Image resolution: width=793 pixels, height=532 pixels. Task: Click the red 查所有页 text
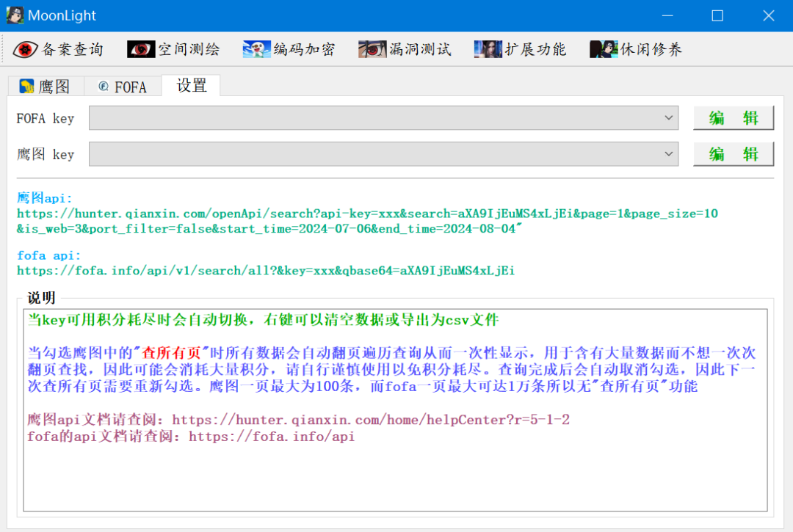(171, 353)
